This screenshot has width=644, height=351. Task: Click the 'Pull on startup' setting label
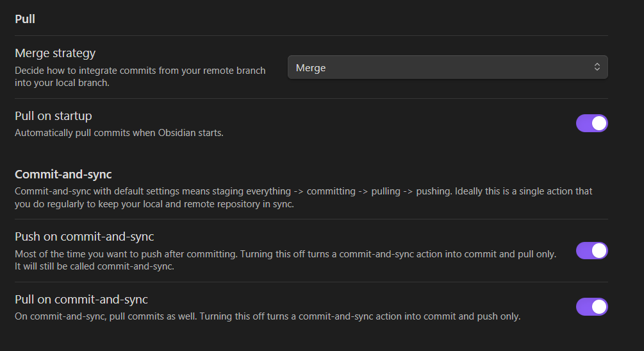pos(53,116)
